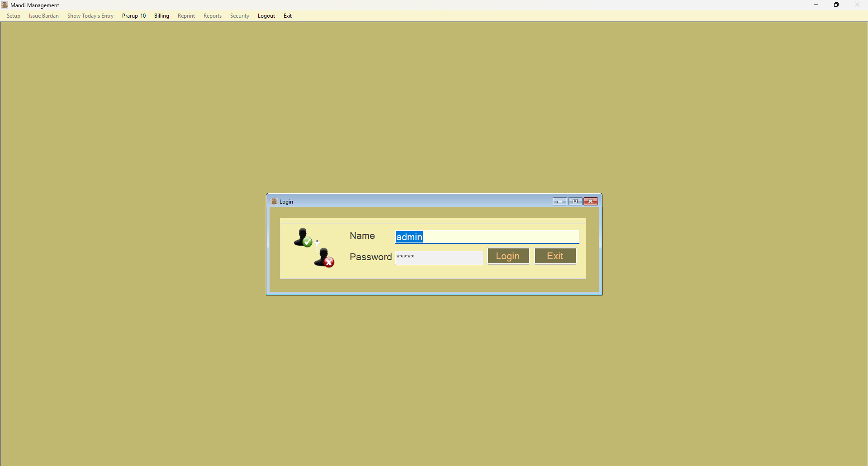The image size is (868, 466).
Task: Open the Billing menu
Action: pyautogui.click(x=161, y=16)
